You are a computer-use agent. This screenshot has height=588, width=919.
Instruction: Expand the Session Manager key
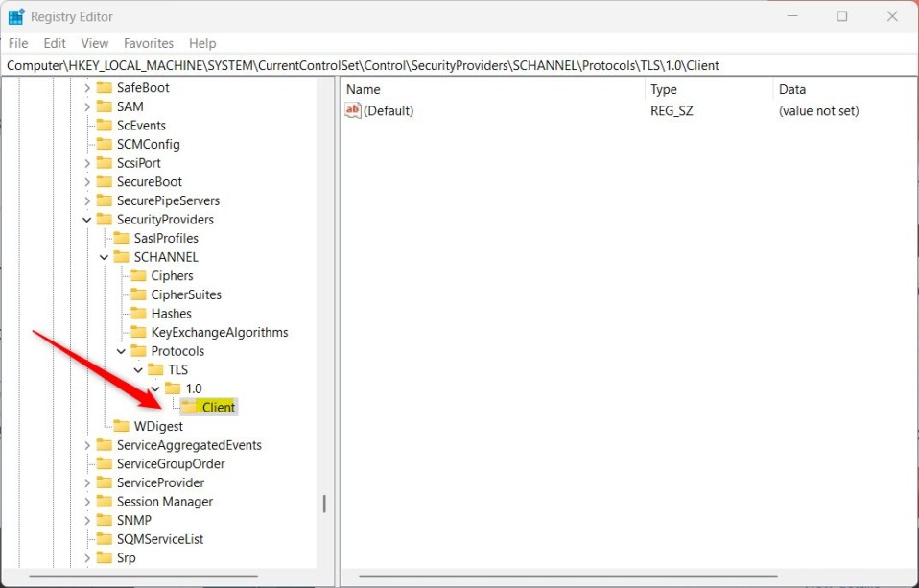point(86,501)
